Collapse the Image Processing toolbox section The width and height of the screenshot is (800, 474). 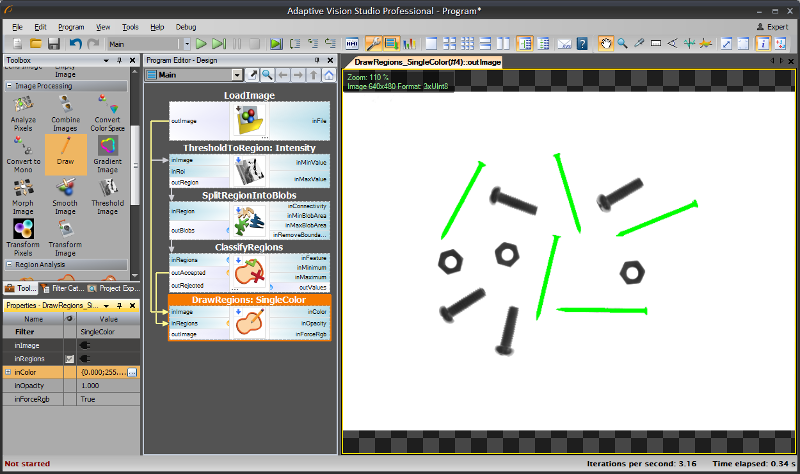8,86
